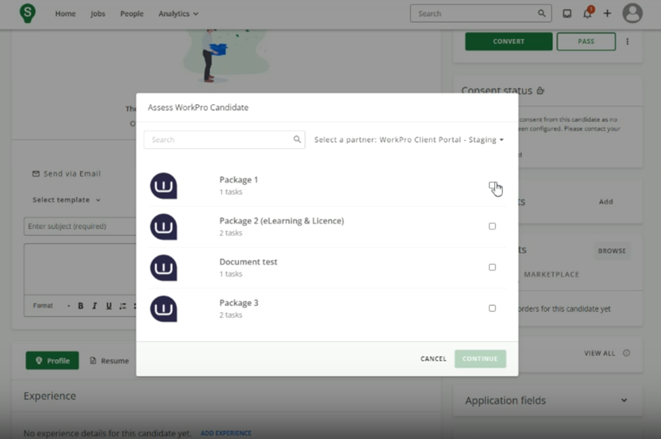Open the Analytics dropdown menu
This screenshot has height=439, width=661.
[x=178, y=13]
